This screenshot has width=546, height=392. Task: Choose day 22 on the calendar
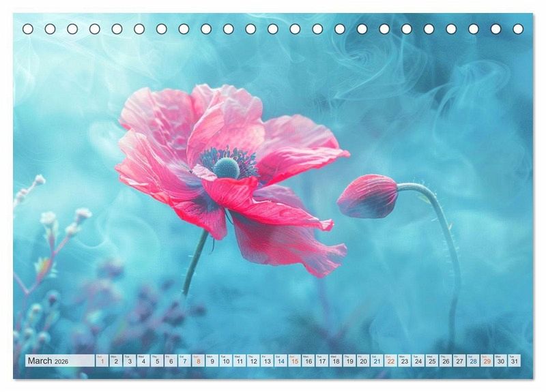click(x=390, y=361)
